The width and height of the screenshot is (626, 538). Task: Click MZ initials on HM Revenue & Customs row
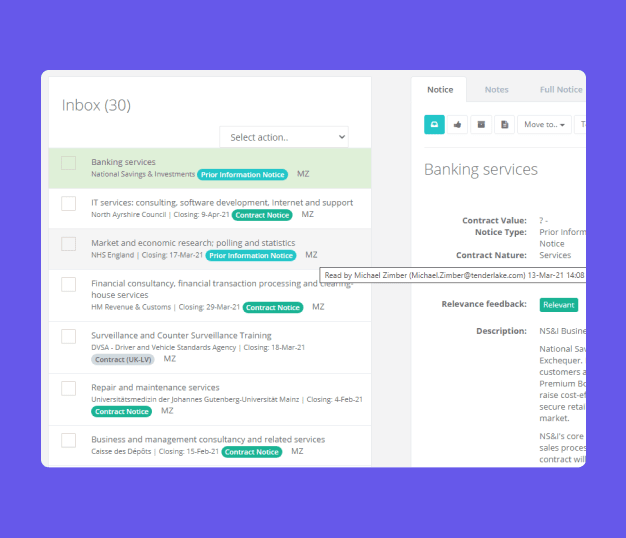click(318, 307)
